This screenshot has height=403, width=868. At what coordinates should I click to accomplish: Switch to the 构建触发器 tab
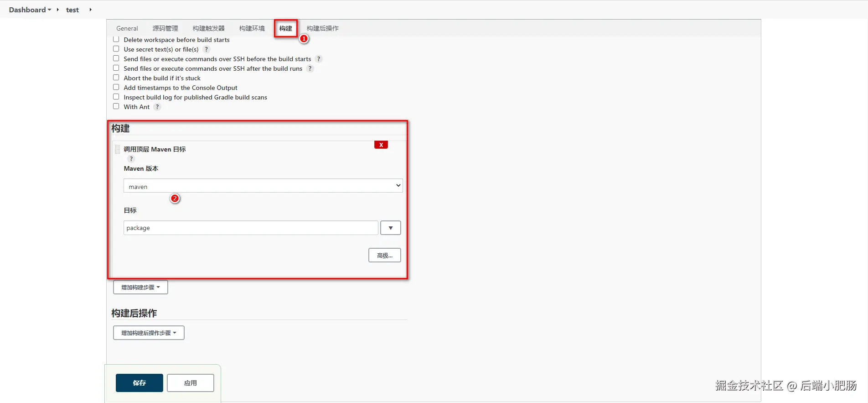pyautogui.click(x=209, y=28)
